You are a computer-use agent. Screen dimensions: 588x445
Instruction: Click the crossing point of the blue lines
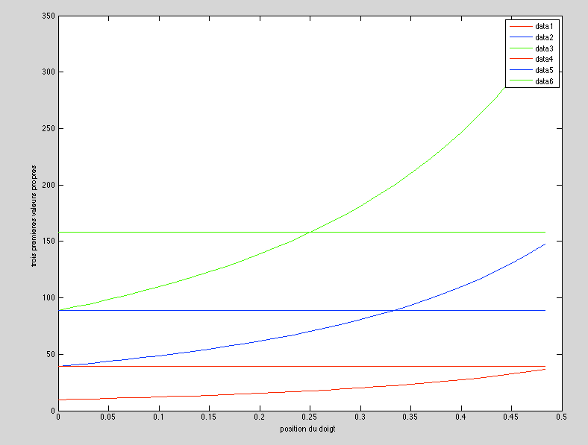point(394,310)
